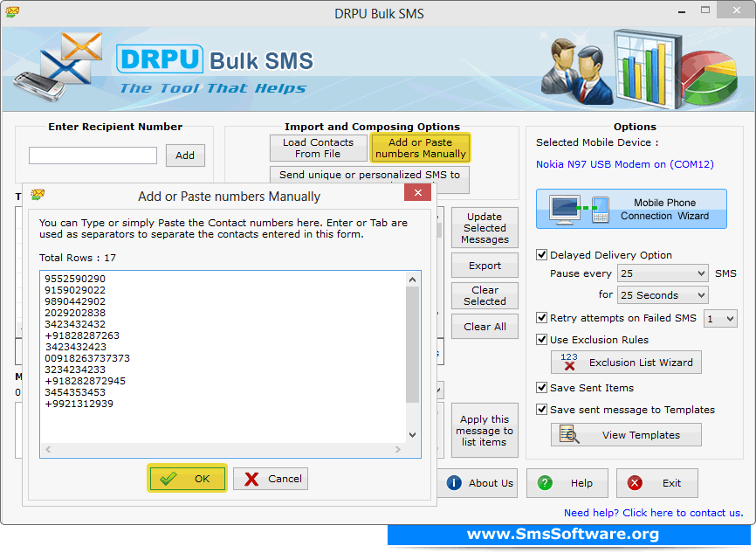756x553 pixels.
Task: Click the number 00918263737373 in the list
Action: [87, 358]
